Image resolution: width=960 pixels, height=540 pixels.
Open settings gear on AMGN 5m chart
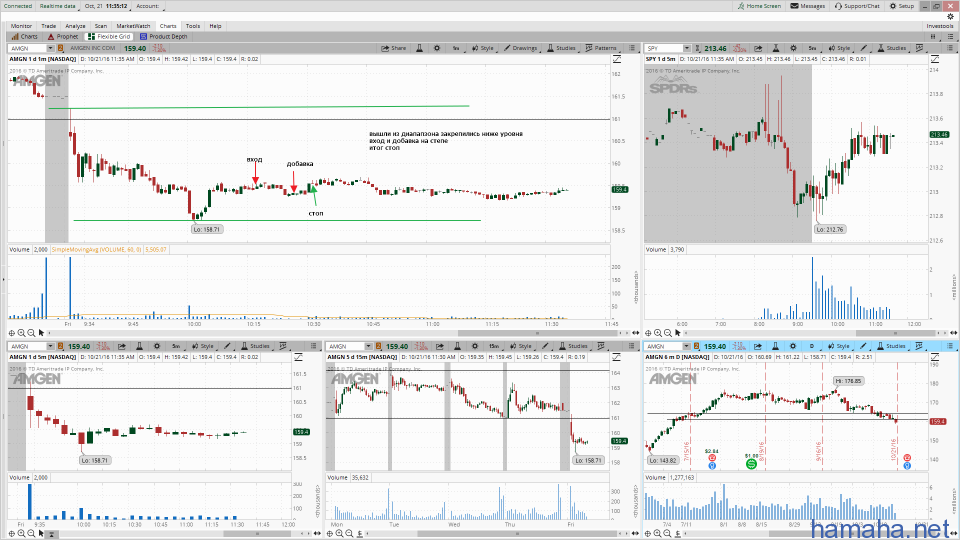coord(157,346)
